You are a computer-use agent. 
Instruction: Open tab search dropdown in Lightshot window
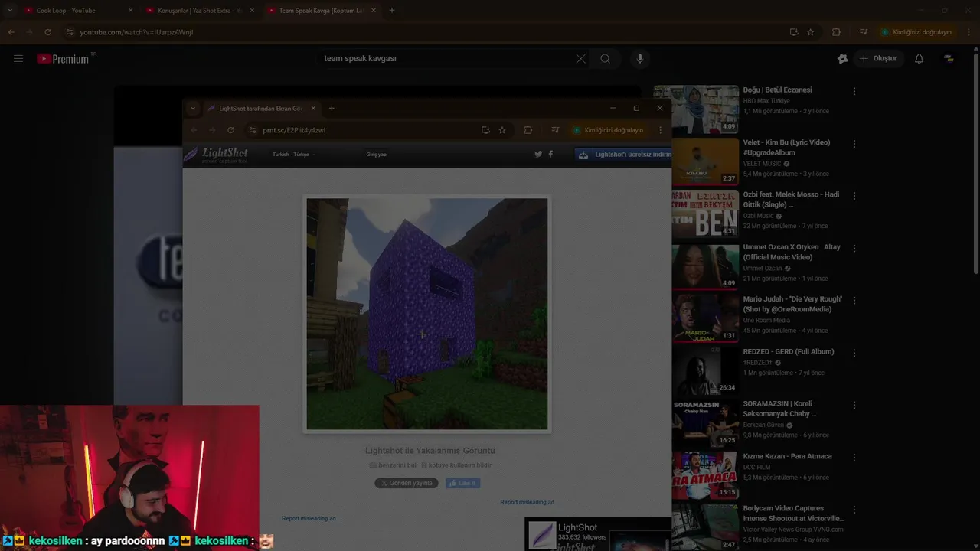click(192, 109)
